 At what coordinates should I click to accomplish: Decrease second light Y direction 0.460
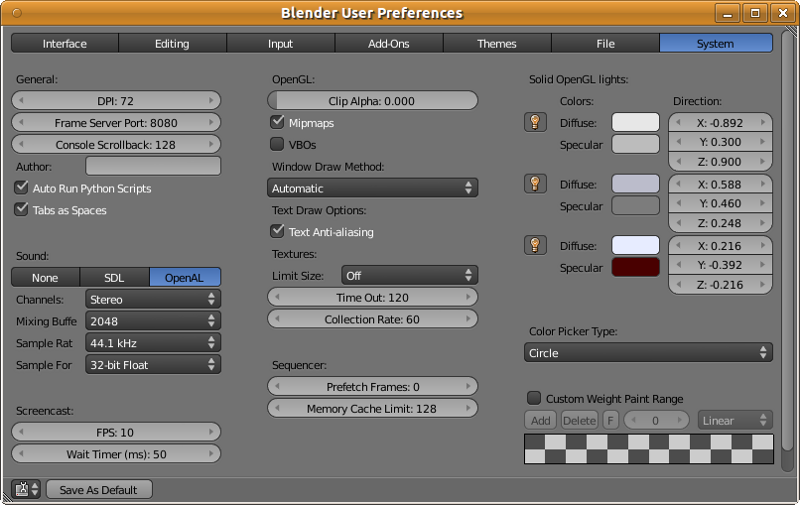679,203
